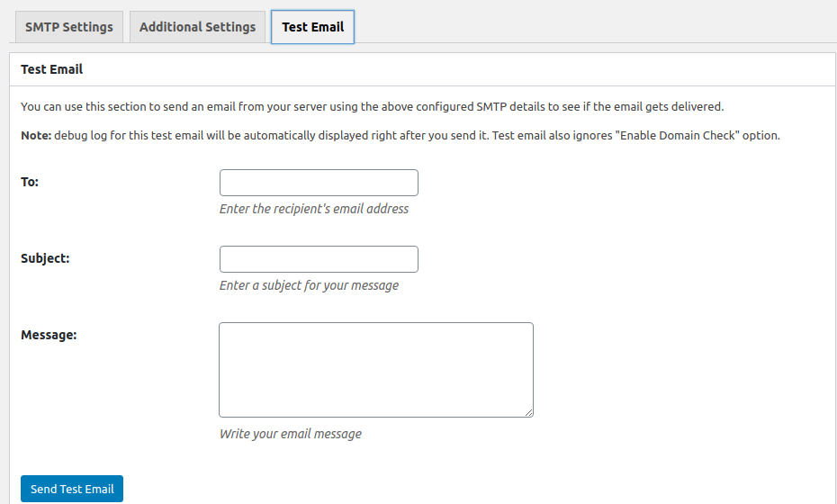
Task: Click the "To:" field label
Action: coord(30,182)
